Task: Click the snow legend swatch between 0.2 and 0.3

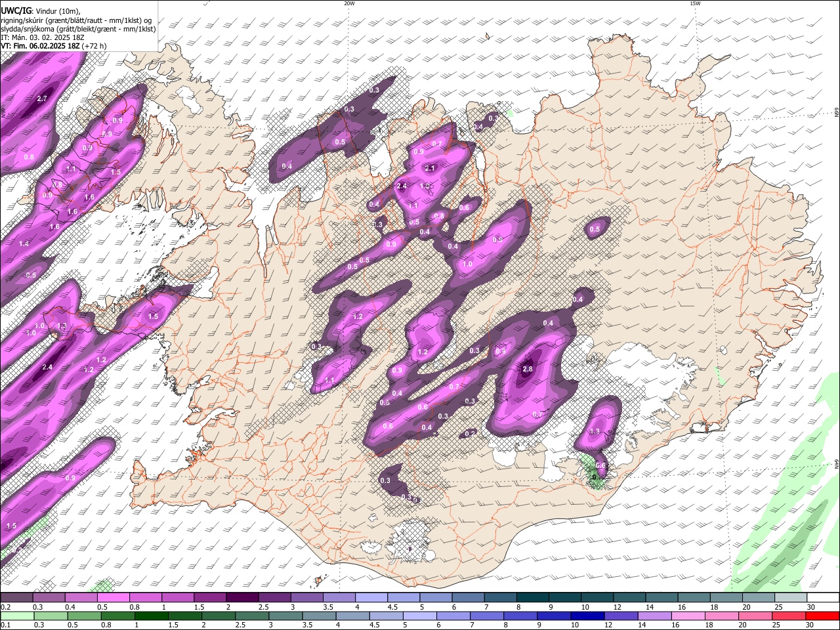Action: click(x=16, y=598)
